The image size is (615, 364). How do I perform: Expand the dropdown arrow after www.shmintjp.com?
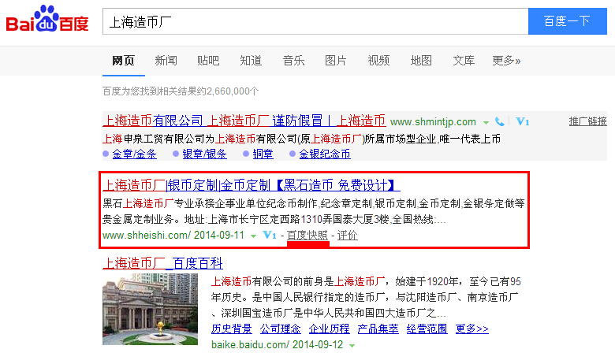pyautogui.click(x=486, y=123)
